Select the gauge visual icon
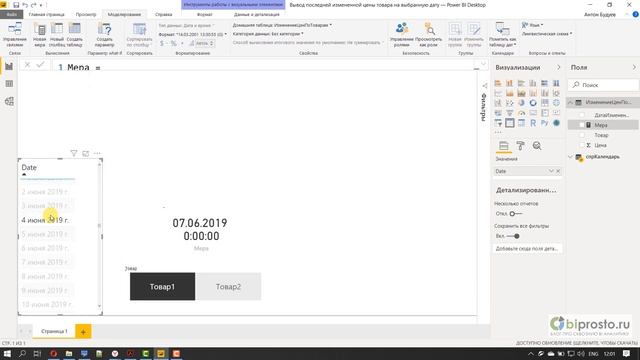 point(521,113)
